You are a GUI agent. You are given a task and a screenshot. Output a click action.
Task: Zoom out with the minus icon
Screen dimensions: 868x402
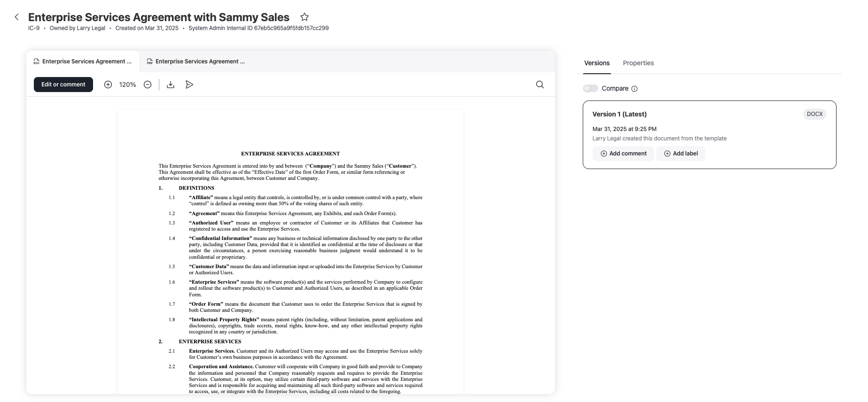coord(148,85)
